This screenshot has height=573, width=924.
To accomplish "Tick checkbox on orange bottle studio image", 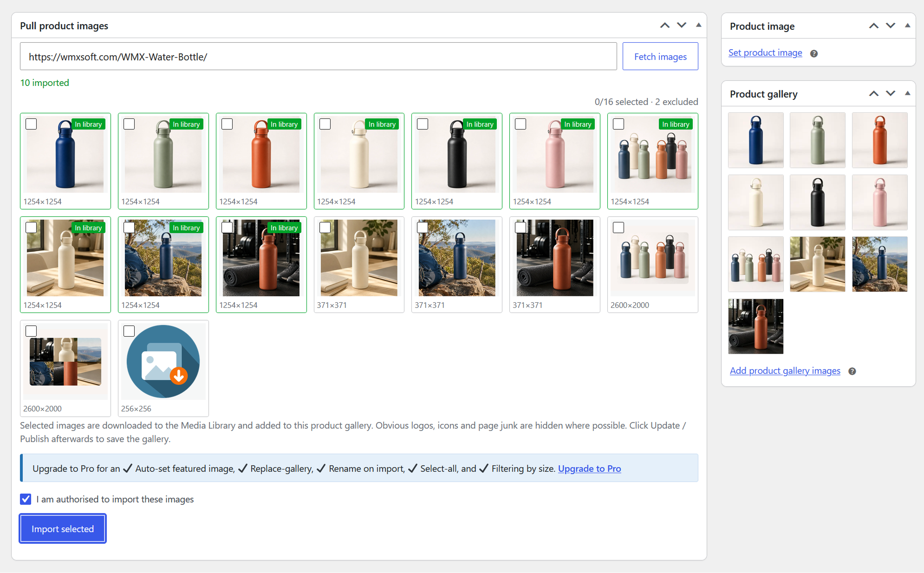I will [x=227, y=124].
